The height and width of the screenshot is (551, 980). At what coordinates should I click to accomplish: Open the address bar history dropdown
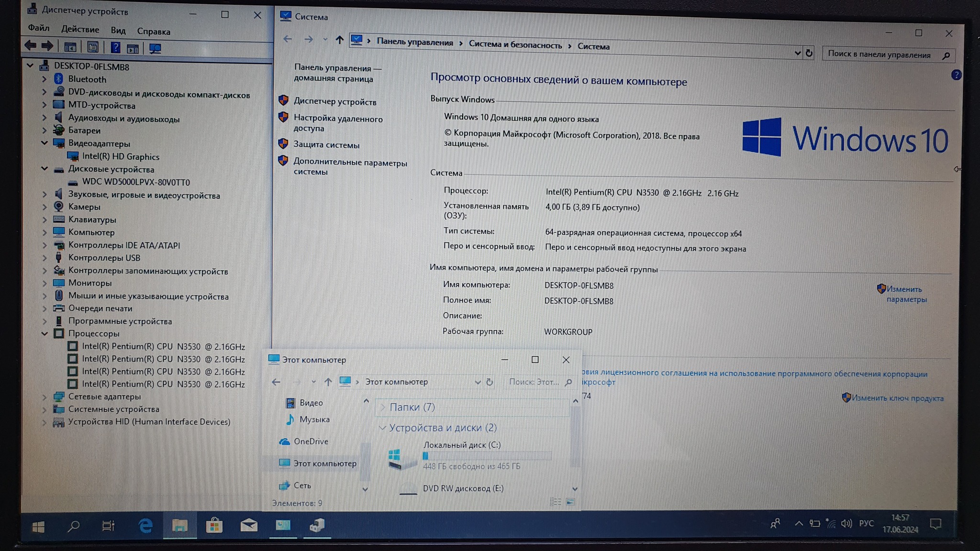797,53
